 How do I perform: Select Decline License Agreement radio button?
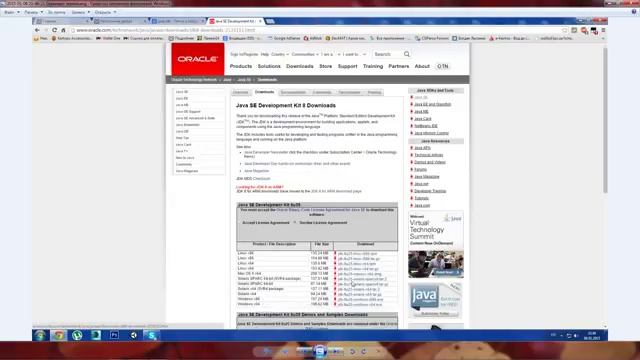(295, 223)
